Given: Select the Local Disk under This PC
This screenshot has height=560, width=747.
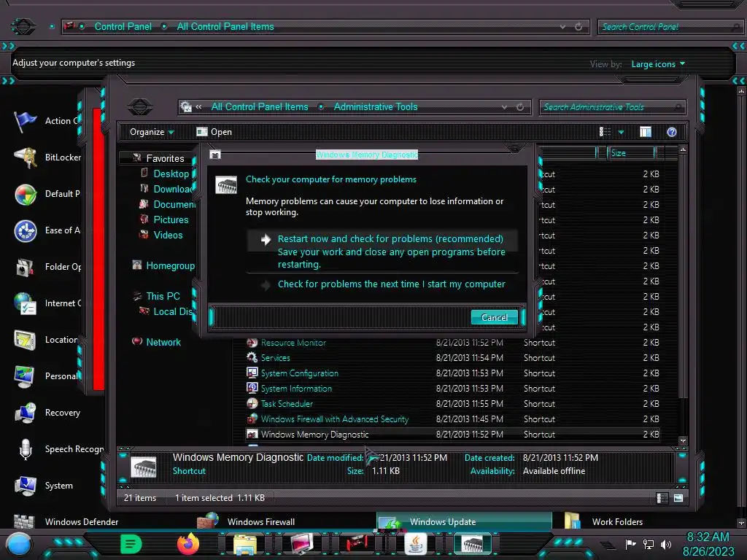Looking at the screenshot, I should pos(166,311).
